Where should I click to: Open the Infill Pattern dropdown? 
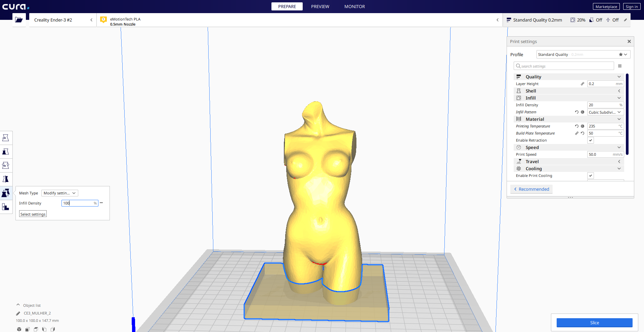pyautogui.click(x=605, y=112)
